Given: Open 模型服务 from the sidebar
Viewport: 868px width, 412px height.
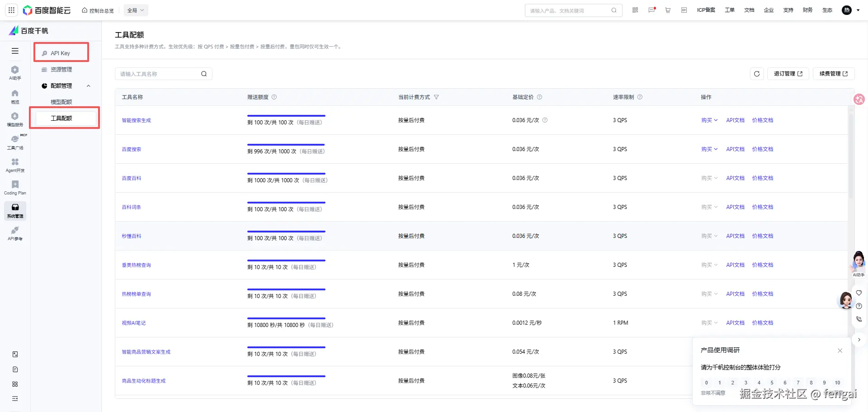Looking at the screenshot, I should (x=15, y=118).
